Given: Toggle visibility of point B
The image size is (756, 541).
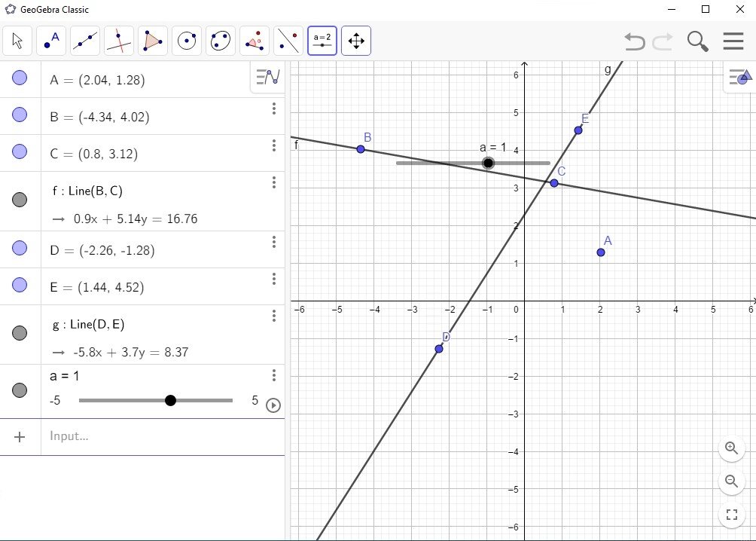Looking at the screenshot, I should click(20, 115).
